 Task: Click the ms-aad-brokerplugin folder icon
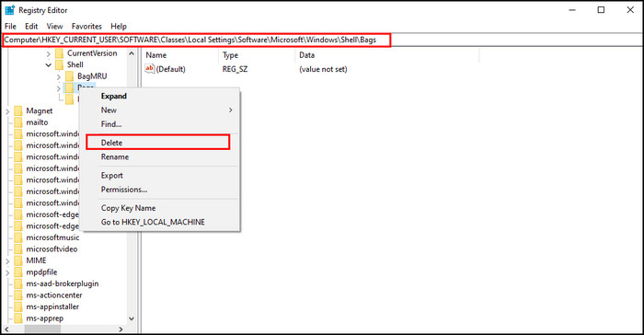(x=18, y=283)
